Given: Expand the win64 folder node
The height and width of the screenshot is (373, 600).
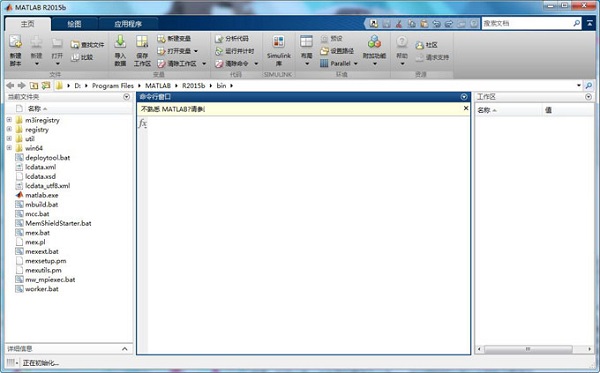Looking at the screenshot, I should pyautogui.click(x=9, y=148).
